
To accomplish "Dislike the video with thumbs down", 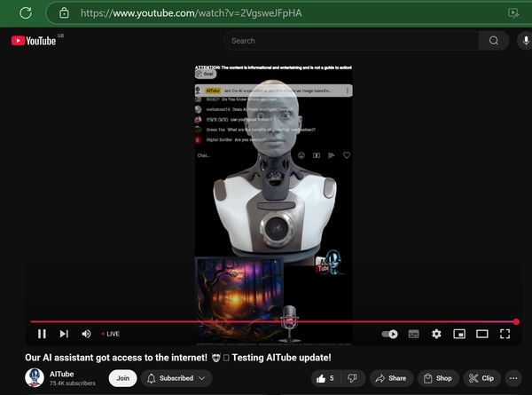I will pos(353,378).
